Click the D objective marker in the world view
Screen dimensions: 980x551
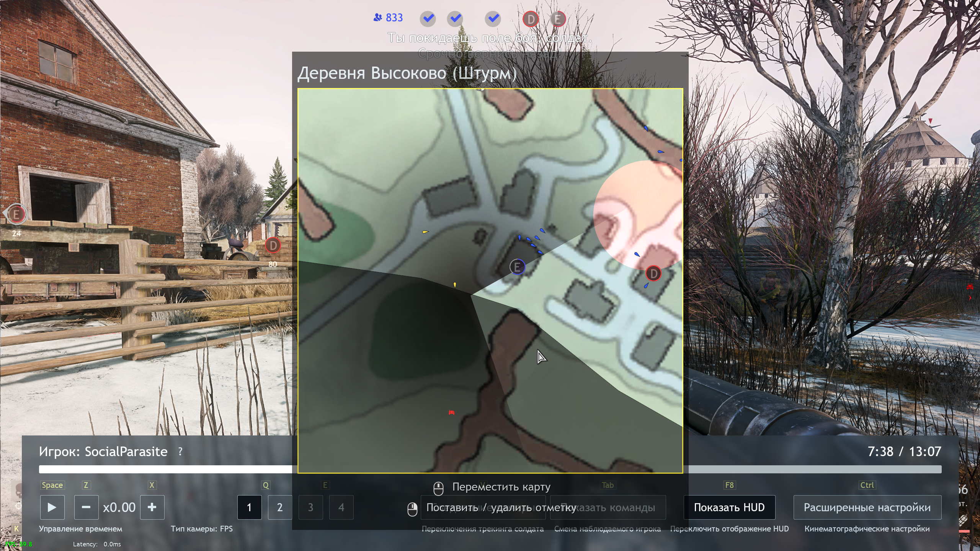(x=273, y=245)
